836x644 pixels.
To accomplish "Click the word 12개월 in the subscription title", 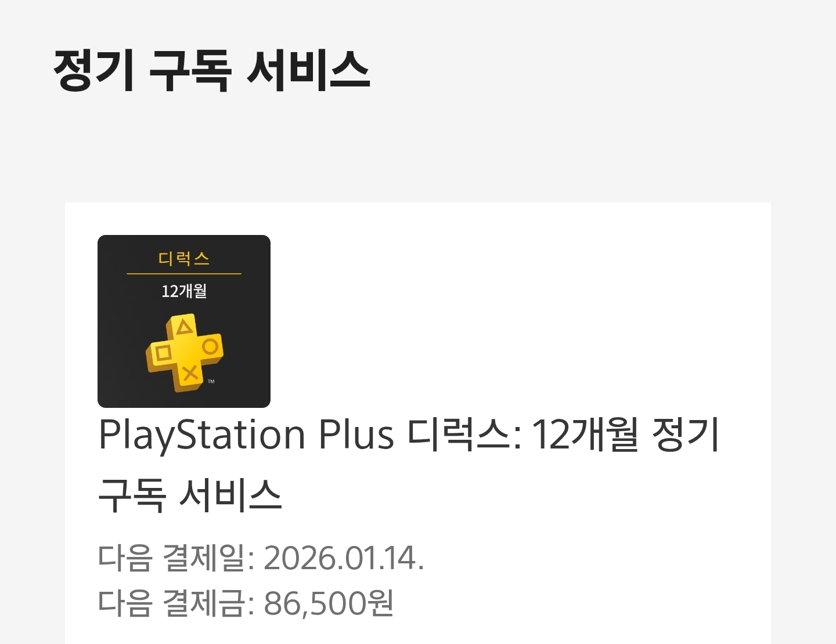I will click(x=585, y=434).
